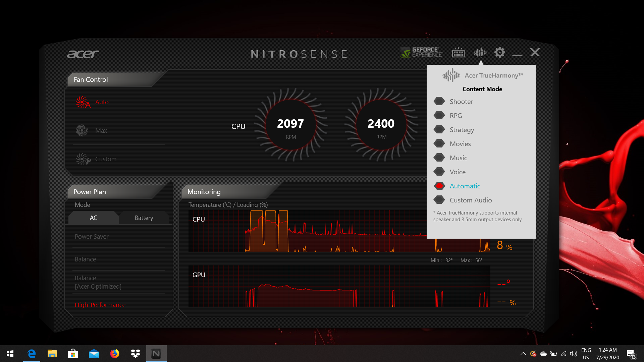Open NitroSense app from taskbar

coord(157,353)
